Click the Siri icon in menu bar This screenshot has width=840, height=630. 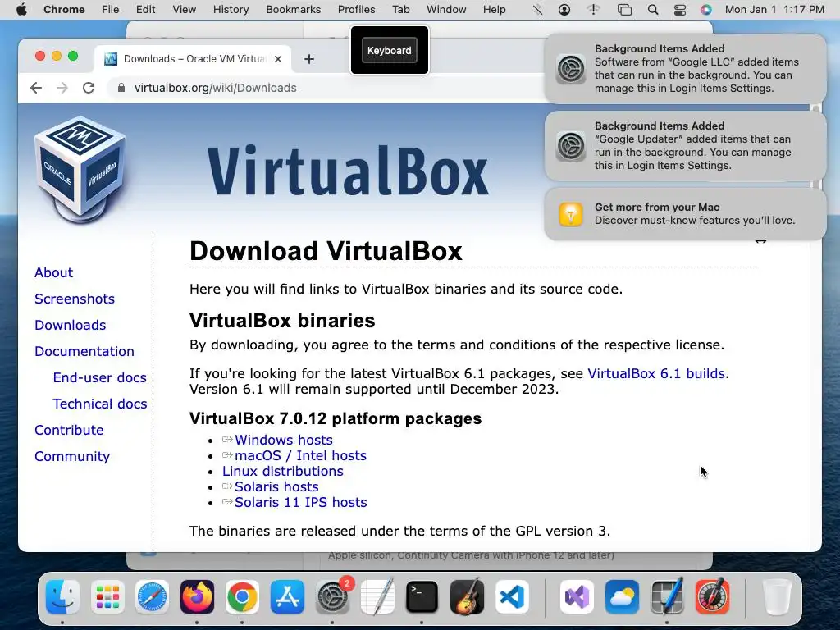[706, 10]
